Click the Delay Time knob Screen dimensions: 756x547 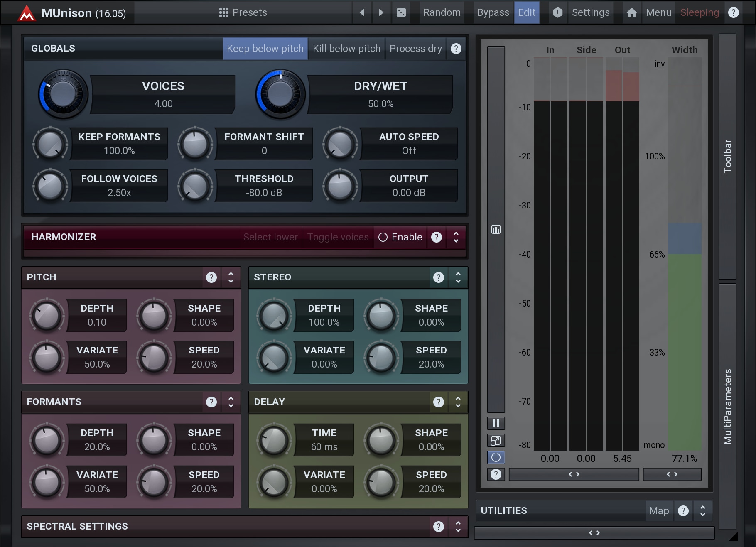[x=274, y=440]
